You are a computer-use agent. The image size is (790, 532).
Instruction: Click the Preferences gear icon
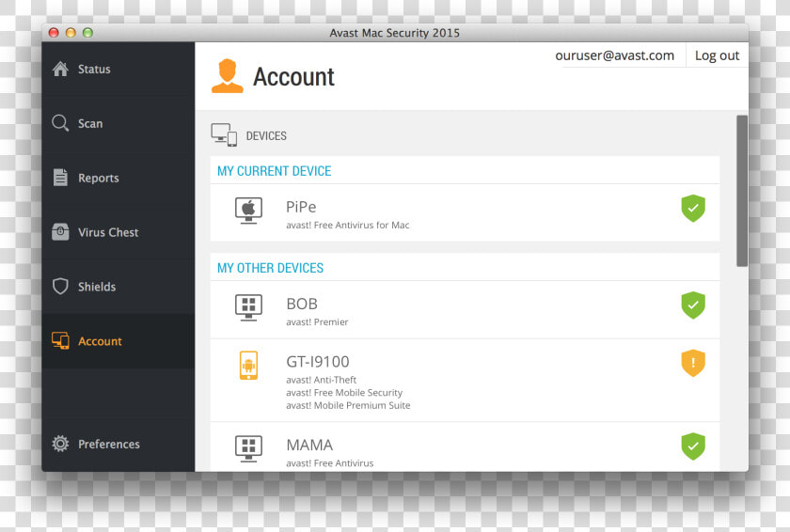coord(60,444)
